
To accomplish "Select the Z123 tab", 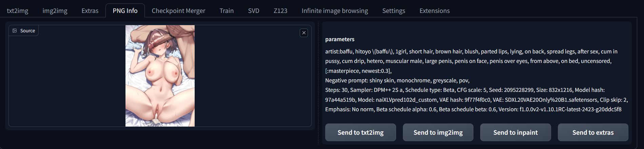I will (x=280, y=11).
